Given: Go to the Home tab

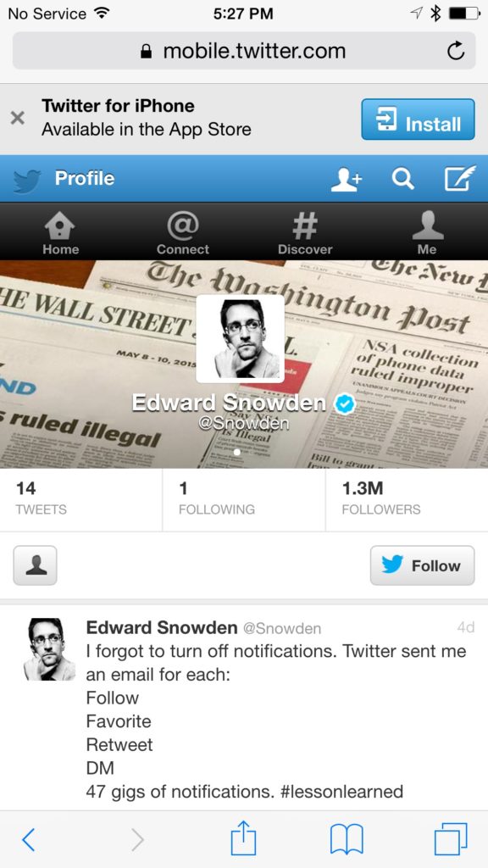Looking at the screenshot, I should coord(60,232).
